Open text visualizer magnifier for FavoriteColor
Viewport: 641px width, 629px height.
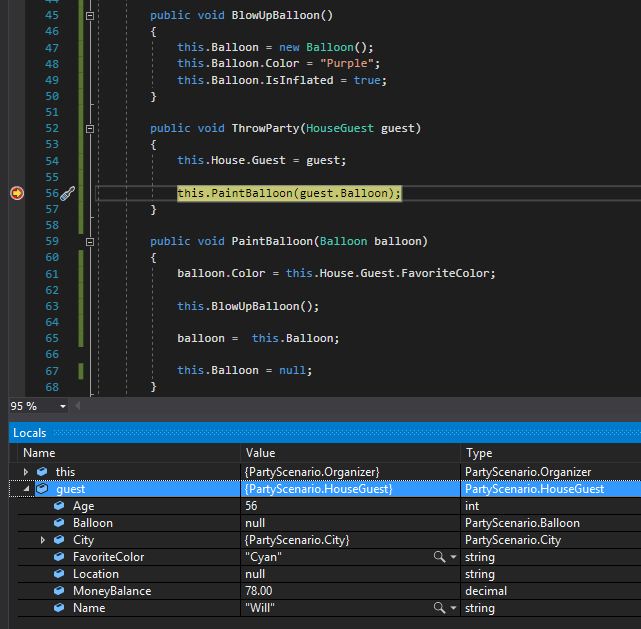[x=439, y=557]
